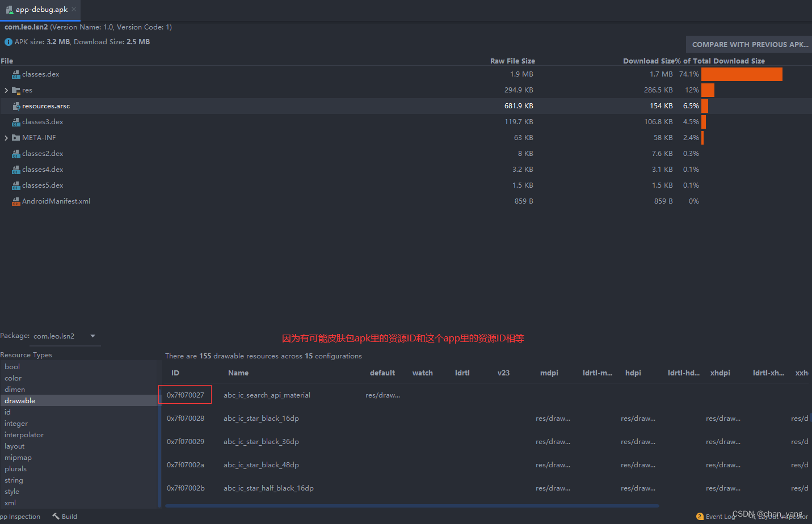This screenshot has height=524, width=812.
Task: Expand the META-INF folder node
Action: tap(6, 138)
